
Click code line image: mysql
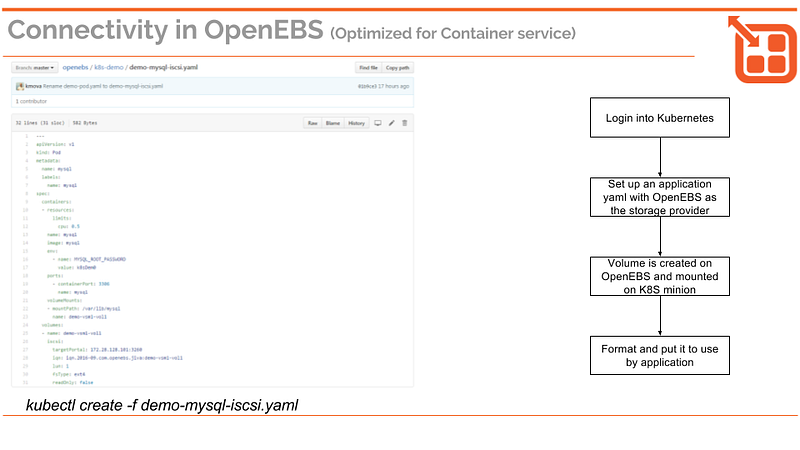point(63,243)
